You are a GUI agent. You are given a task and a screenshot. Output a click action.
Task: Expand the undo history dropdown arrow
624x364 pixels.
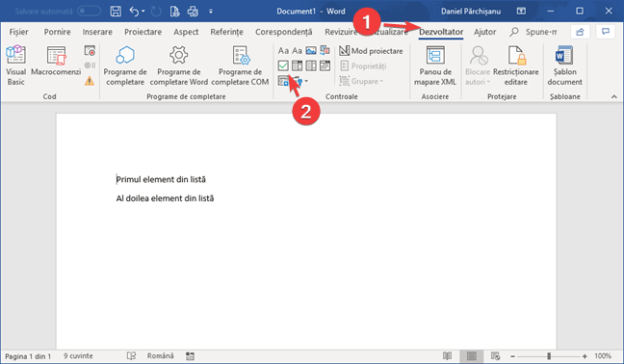tap(143, 12)
